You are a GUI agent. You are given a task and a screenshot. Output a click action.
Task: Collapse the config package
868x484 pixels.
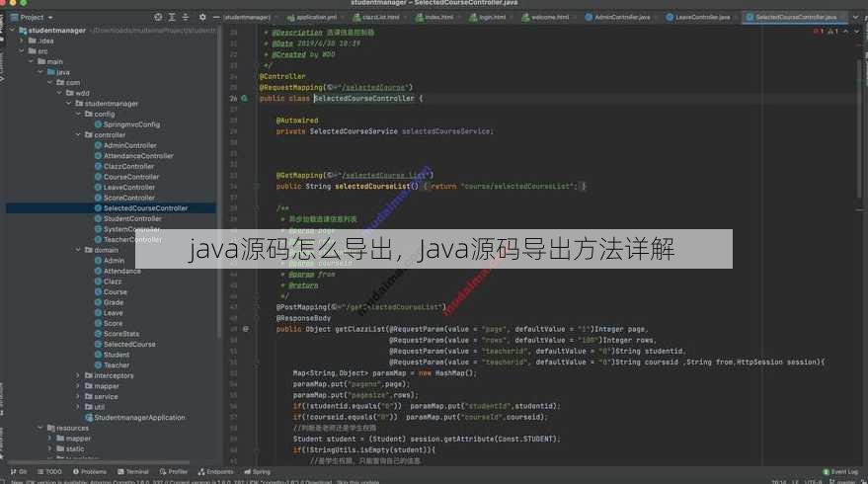[x=78, y=114]
